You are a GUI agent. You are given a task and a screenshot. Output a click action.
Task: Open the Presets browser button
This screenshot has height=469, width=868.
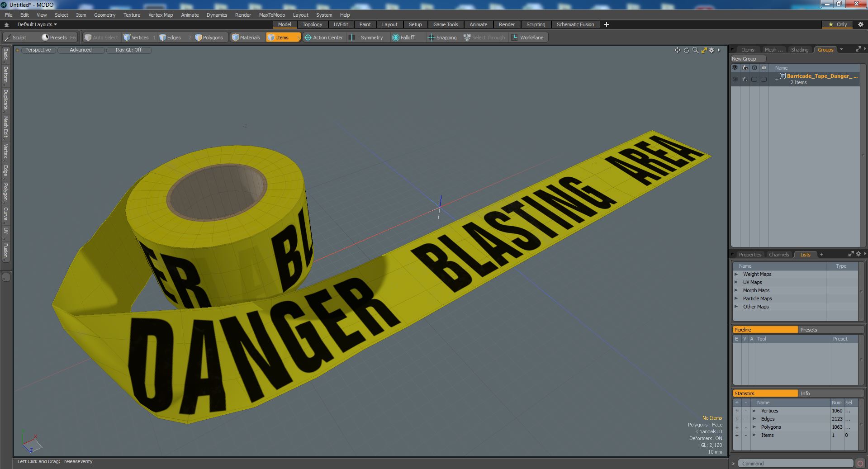(x=58, y=38)
